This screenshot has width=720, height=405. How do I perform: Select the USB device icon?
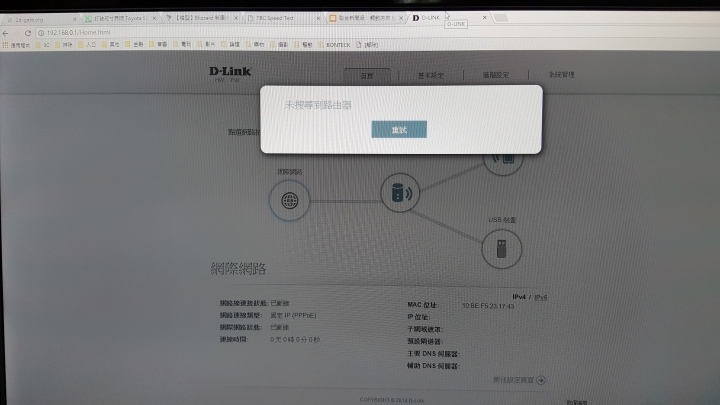[501, 249]
